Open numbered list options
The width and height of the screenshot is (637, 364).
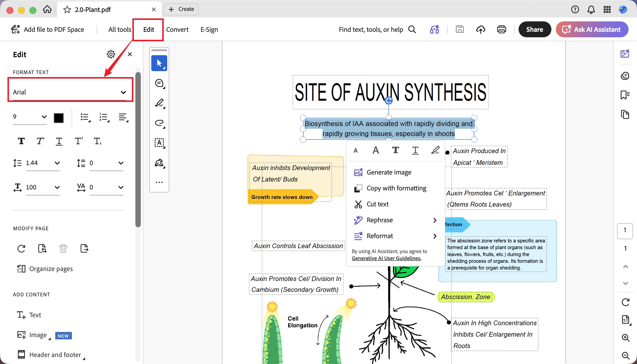click(x=104, y=117)
